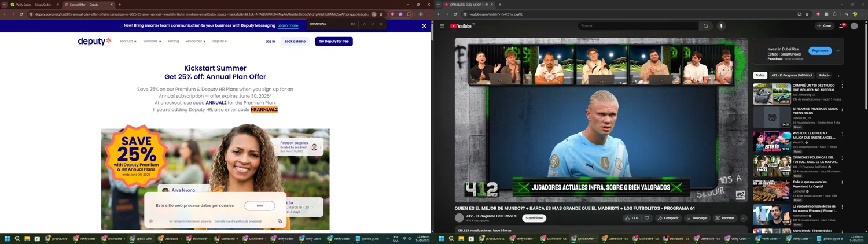Image resolution: width=868 pixels, height=244 pixels.
Task: Open prueba (1).txt from right taskbar
Action: 829,238
